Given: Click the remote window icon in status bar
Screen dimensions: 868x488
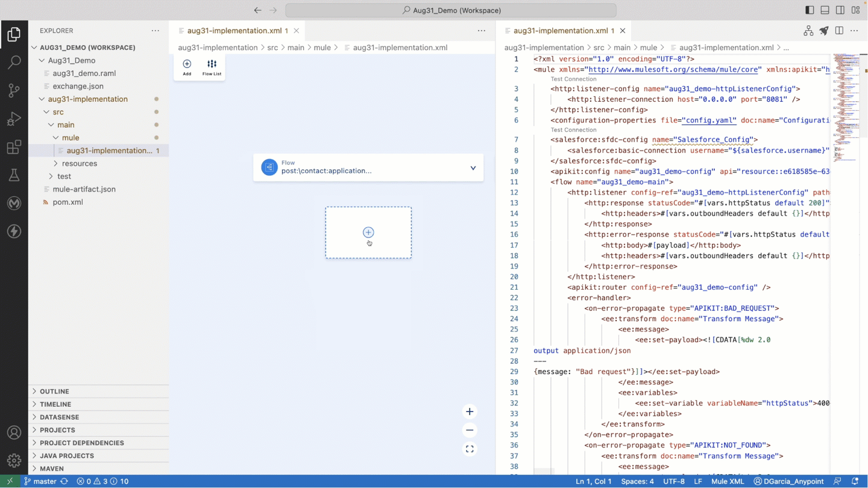Looking at the screenshot, I should click(10, 481).
